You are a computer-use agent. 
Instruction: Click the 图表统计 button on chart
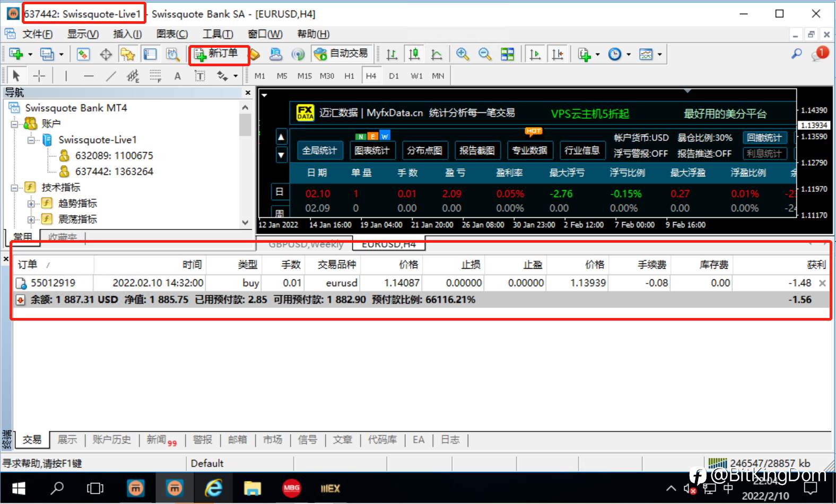372,151
